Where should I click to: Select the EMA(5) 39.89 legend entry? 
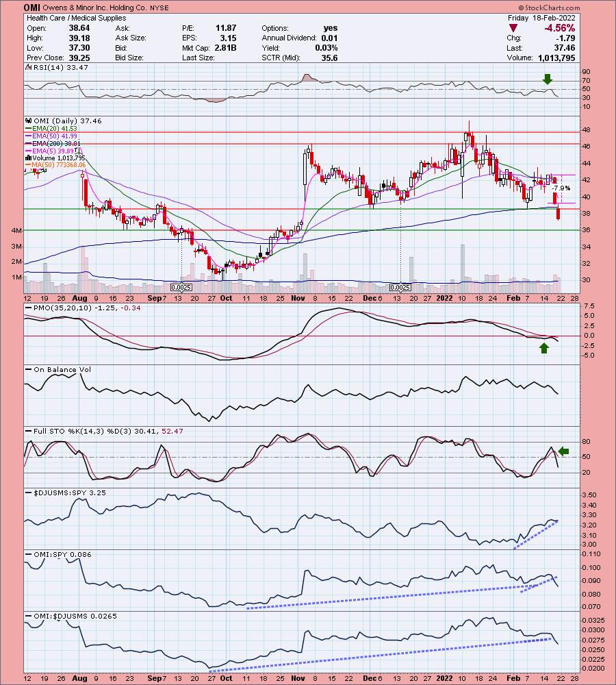coord(50,151)
